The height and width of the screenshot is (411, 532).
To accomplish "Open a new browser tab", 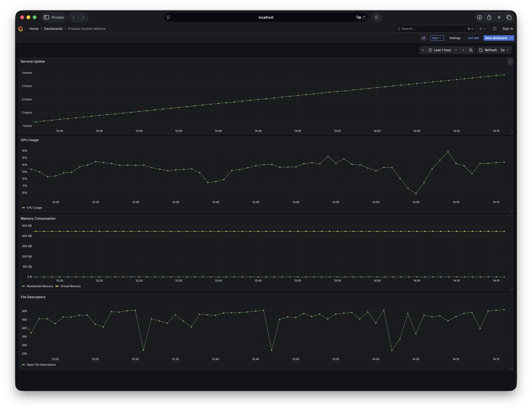I will (x=499, y=17).
